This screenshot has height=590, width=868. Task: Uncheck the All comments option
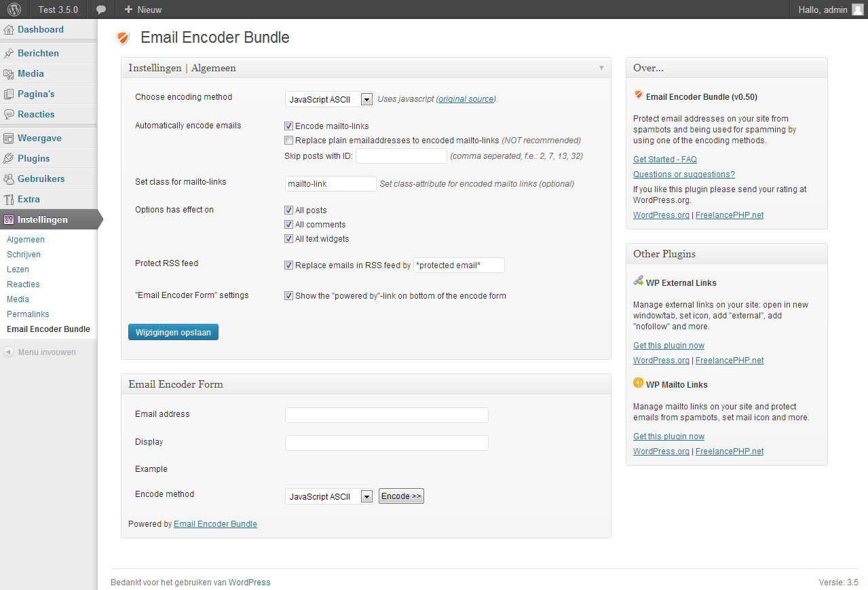[x=289, y=225]
